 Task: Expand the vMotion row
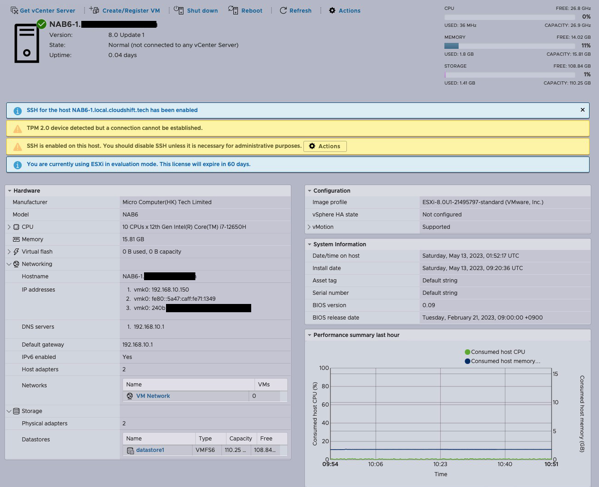tap(309, 227)
